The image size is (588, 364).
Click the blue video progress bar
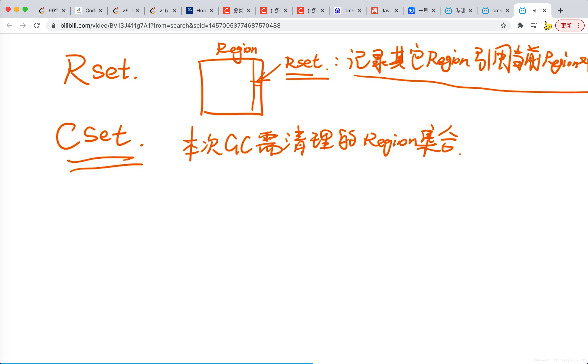coord(156,363)
